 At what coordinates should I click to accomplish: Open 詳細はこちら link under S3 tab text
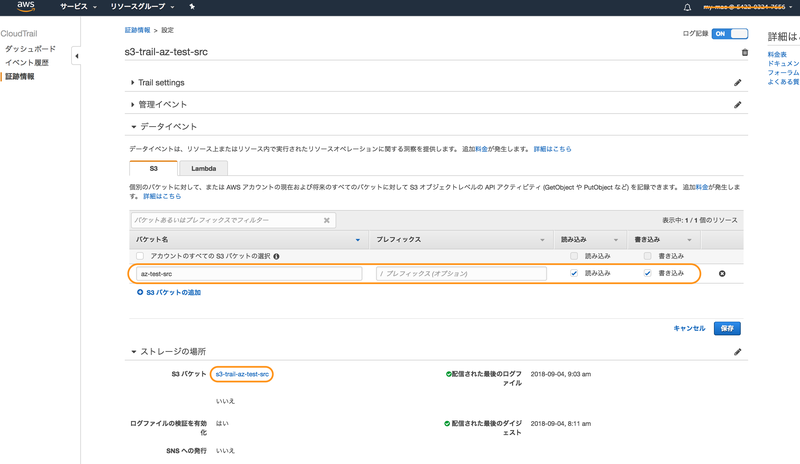point(162,196)
